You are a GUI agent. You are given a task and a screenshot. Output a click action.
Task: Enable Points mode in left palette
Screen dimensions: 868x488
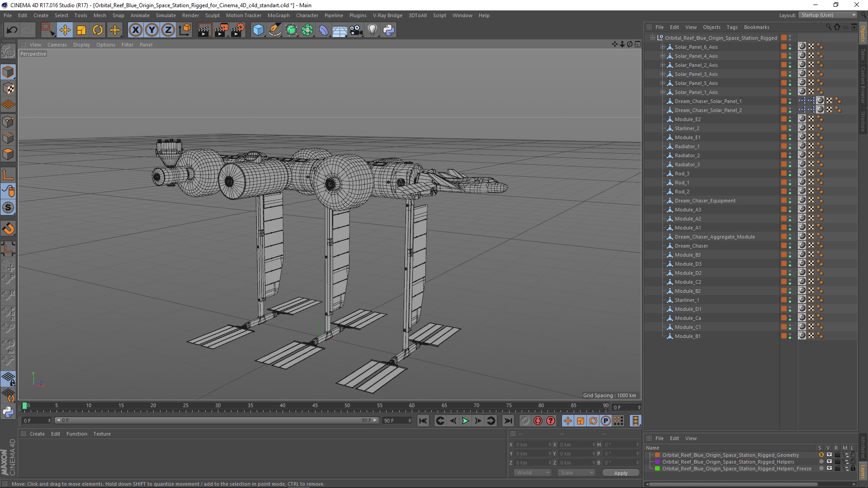[8, 122]
